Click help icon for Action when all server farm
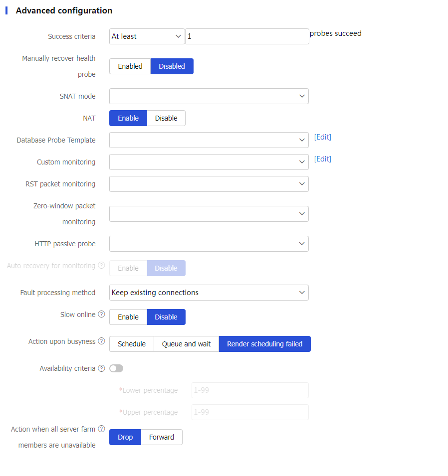 101,429
